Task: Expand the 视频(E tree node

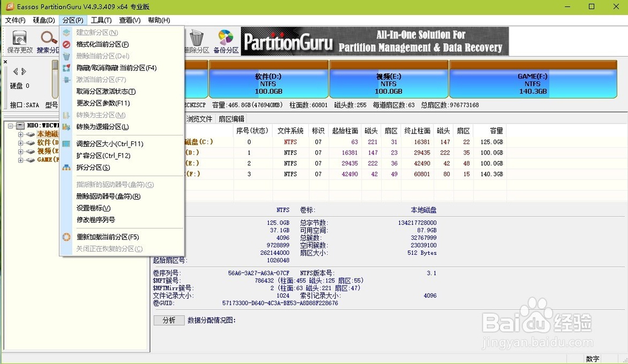Action: coord(21,151)
